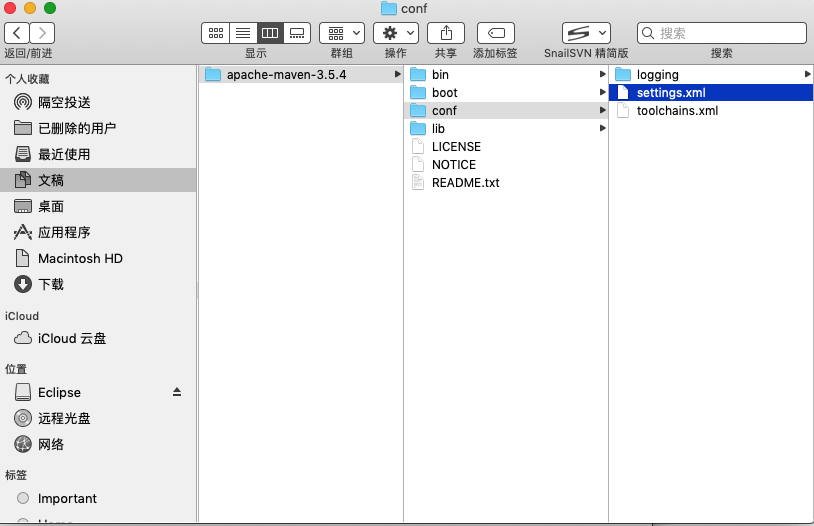Viewport: 814px width, 526px height.
Task: Open the action (操作) gear menu
Action: (x=396, y=33)
